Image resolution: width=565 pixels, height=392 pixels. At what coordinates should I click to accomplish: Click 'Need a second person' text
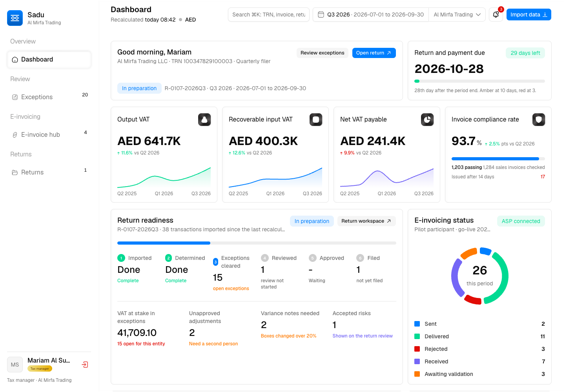(213, 344)
